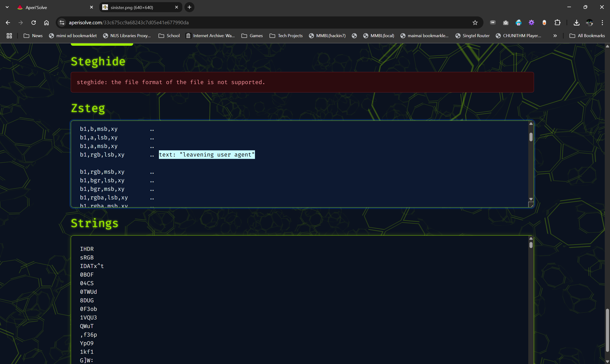Viewport: 610px width, 364px height.
Task: Open Chrome three-dot menu
Action: (602, 23)
